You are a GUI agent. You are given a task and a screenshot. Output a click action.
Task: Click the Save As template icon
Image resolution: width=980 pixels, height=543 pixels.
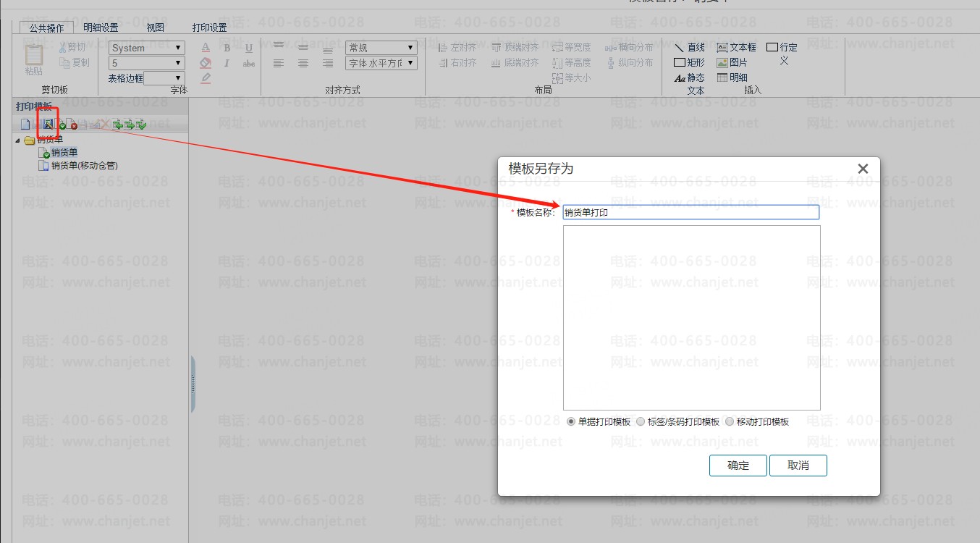tap(48, 125)
